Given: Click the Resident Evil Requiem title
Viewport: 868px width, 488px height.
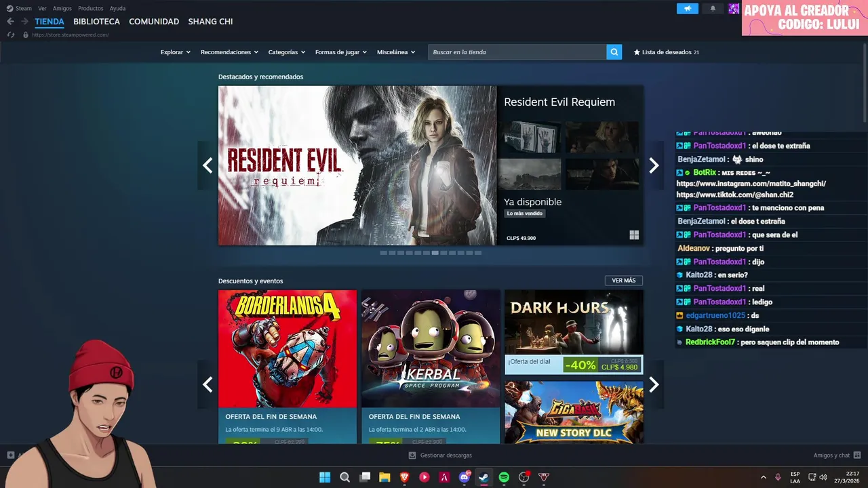Looking at the screenshot, I should 559,102.
